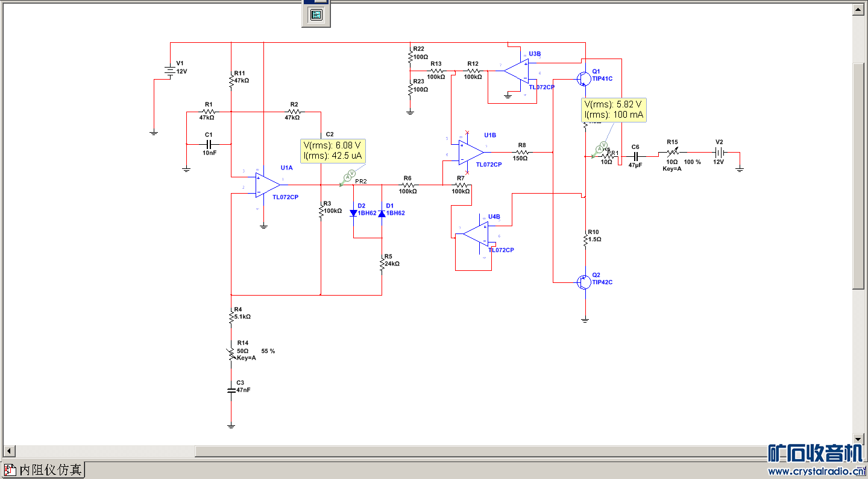
Task: Open the 内阻仪仿真 schematic tab
Action: (x=43, y=469)
